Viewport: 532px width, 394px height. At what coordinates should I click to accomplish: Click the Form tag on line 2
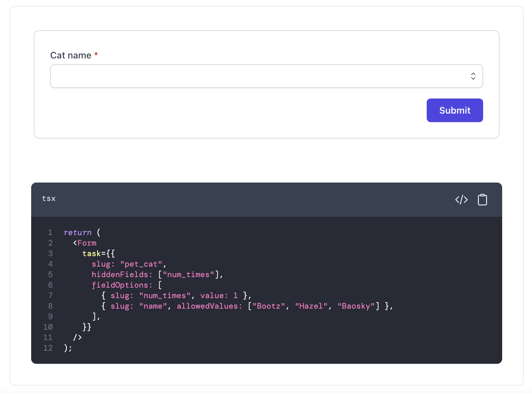point(87,243)
